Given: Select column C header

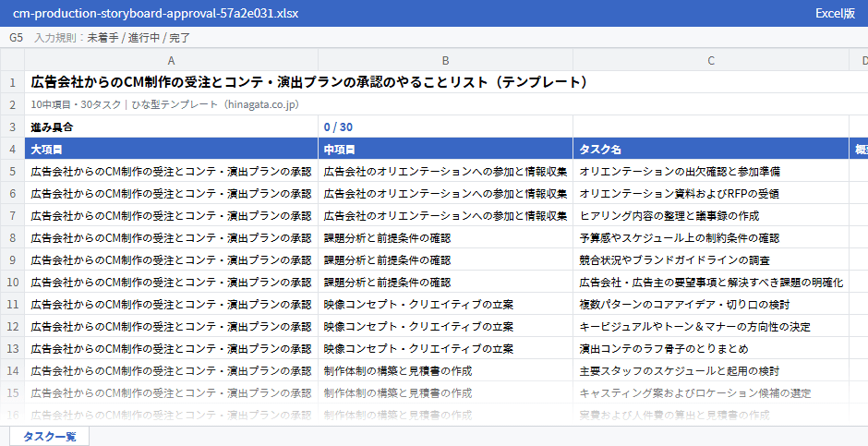Looking at the screenshot, I should coord(711,60).
